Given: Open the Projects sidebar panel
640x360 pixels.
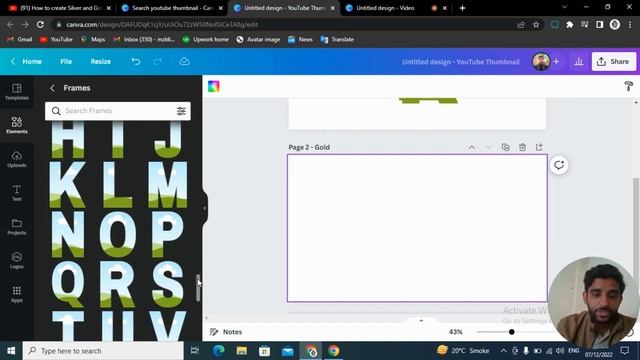Looking at the screenshot, I should [17, 227].
